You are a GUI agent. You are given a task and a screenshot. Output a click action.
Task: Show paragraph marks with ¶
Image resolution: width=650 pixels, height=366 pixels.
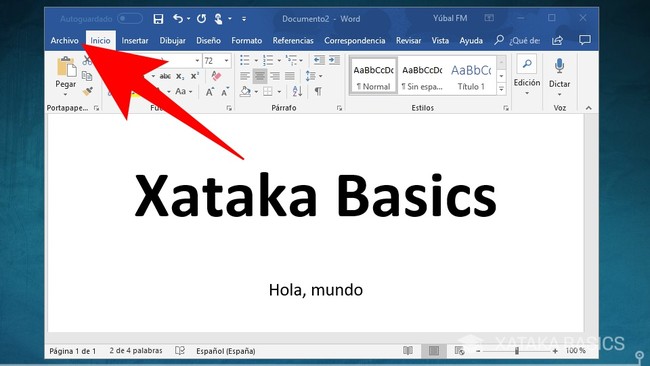pos(318,91)
